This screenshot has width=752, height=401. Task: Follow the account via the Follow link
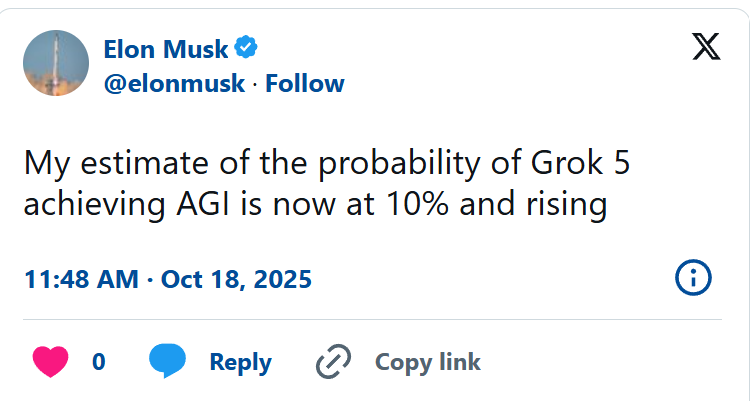305,83
